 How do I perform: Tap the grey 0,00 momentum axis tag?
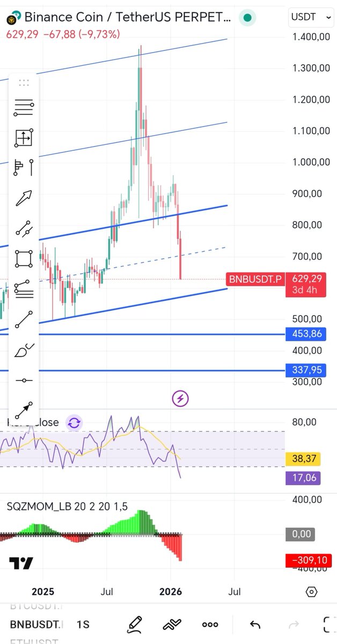pos(299,535)
